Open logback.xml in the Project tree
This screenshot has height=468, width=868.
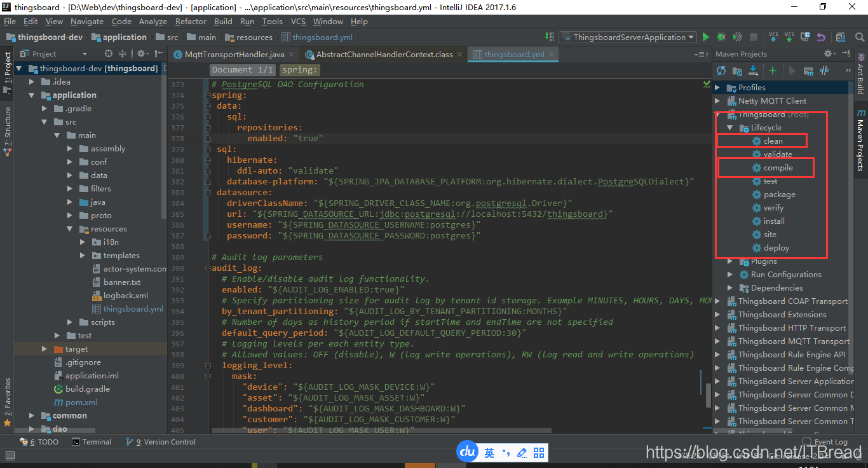[x=126, y=296]
